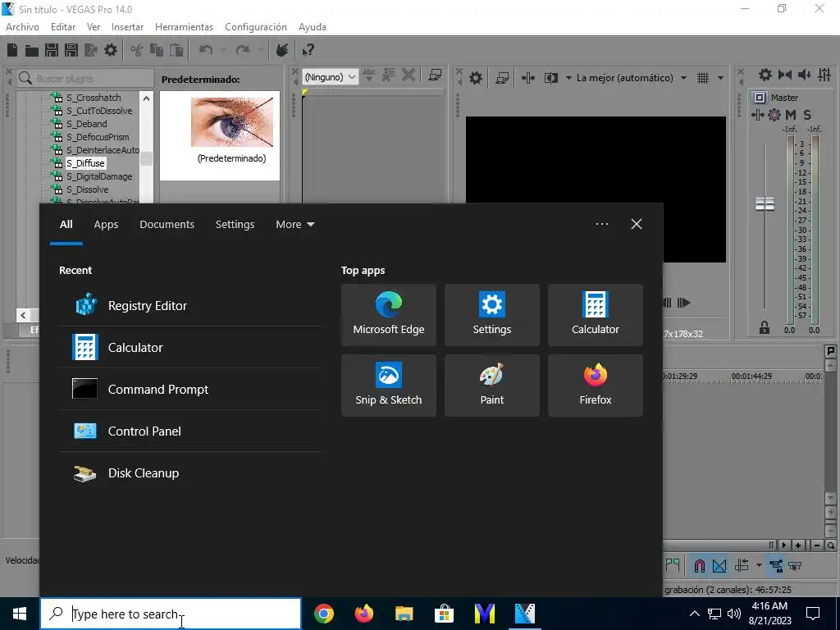Open the redo history dropdown arrow
Screen dimensions: 840x630
click(260, 50)
